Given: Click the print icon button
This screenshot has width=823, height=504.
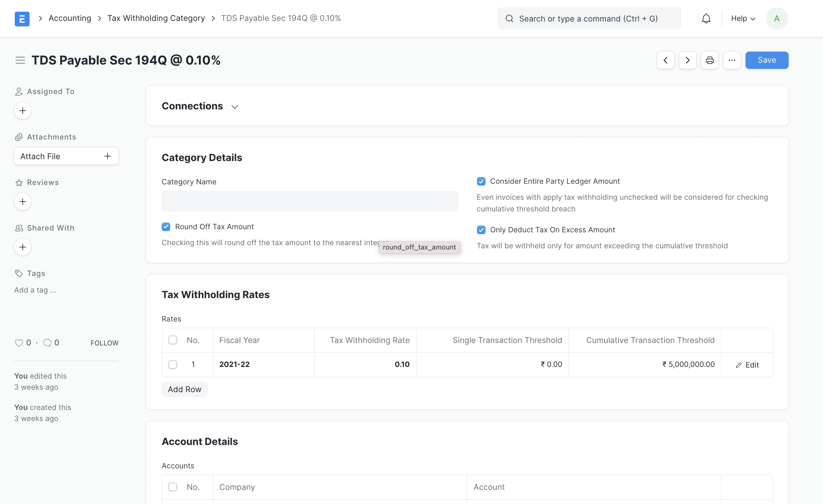Looking at the screenshot, I should [x=709, y=60].
